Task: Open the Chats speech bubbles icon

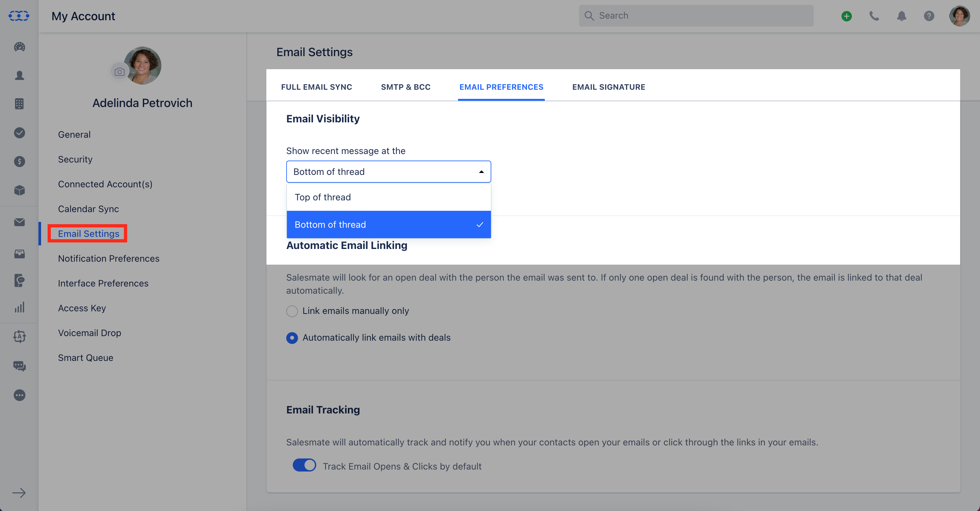Action: tap(20, 366)
